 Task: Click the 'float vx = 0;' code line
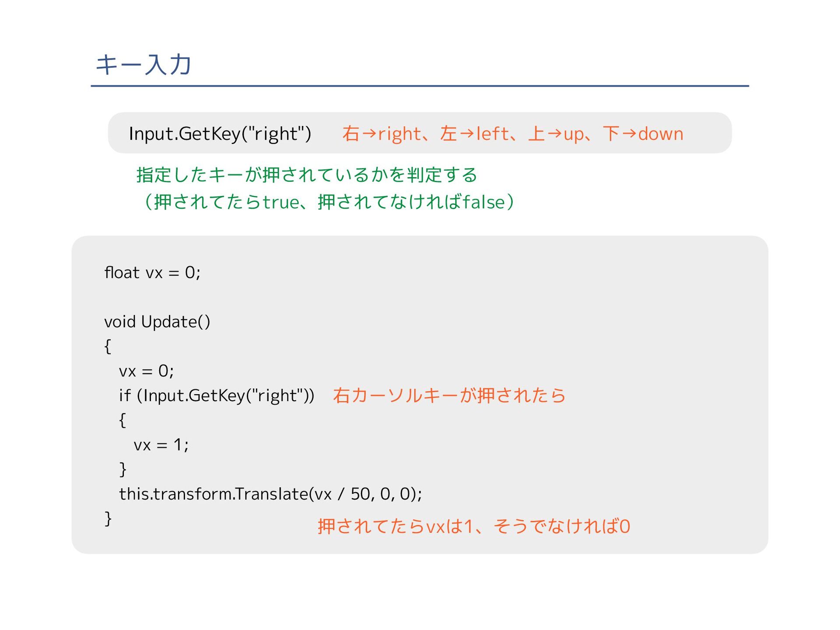pyautogui.click(x=152, y=273)
